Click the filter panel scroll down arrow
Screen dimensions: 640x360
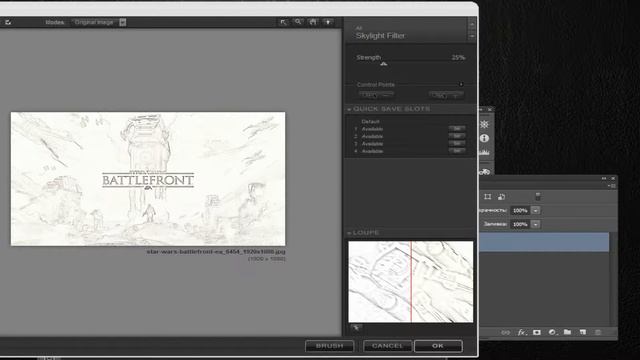click(x=472, y=36)
